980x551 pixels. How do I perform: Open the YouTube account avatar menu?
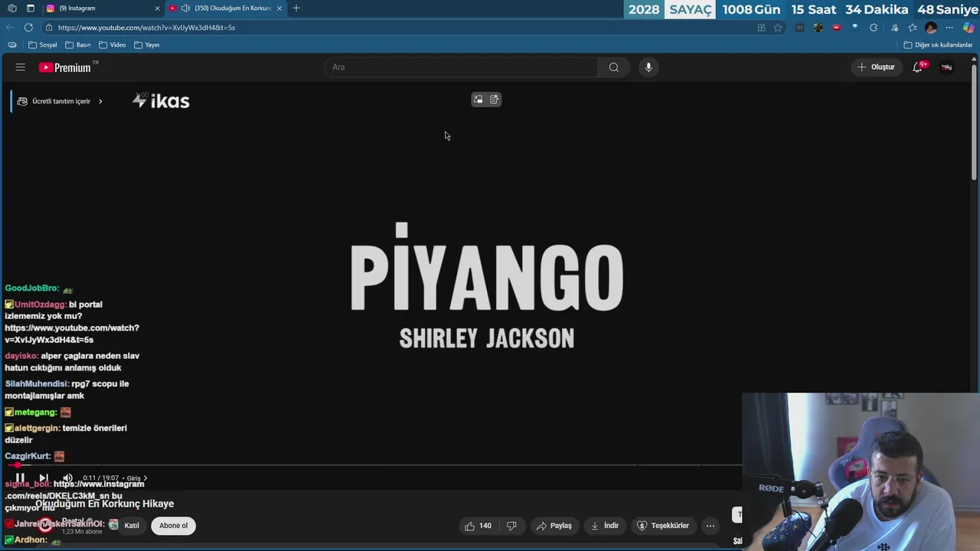[946, 67]
